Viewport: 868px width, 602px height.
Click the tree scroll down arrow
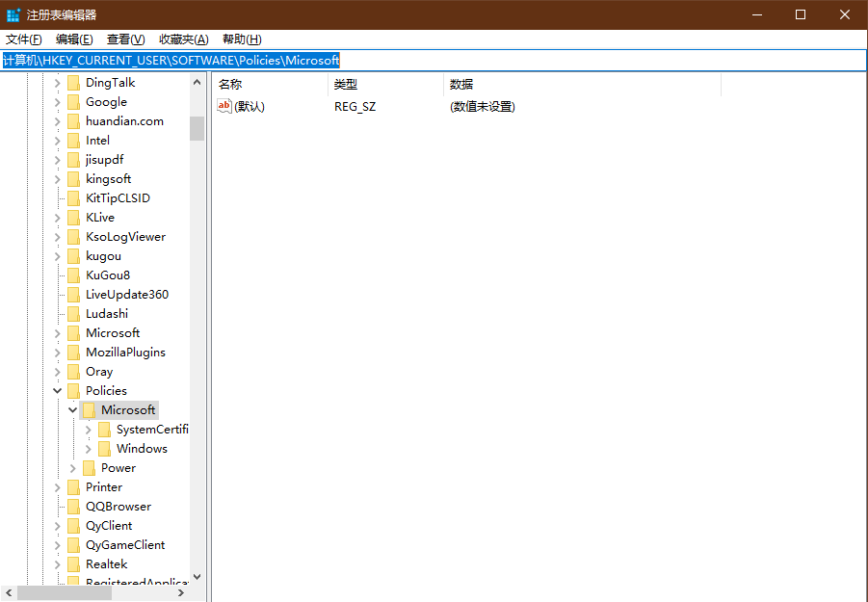[x=197, y=577]
